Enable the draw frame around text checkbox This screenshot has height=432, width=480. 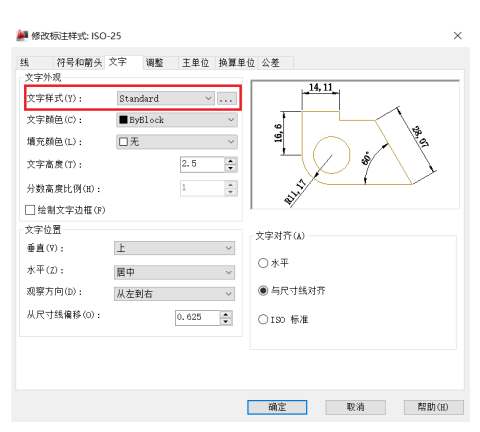[x=30, y=210]
